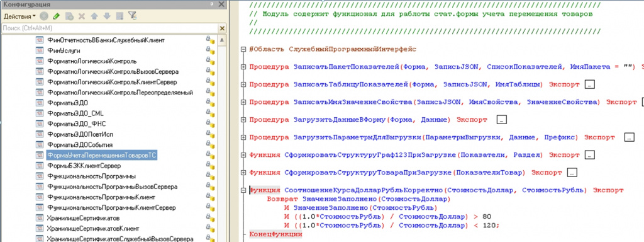
Task: Select the ФункциональностьПрограммыКлиент module
Action: pos(101,197)
